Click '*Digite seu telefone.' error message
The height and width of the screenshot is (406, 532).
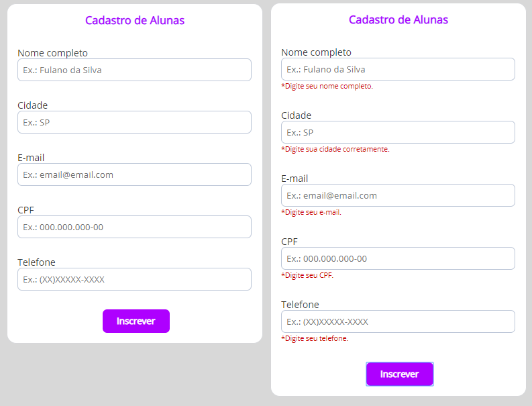(314, 338)
